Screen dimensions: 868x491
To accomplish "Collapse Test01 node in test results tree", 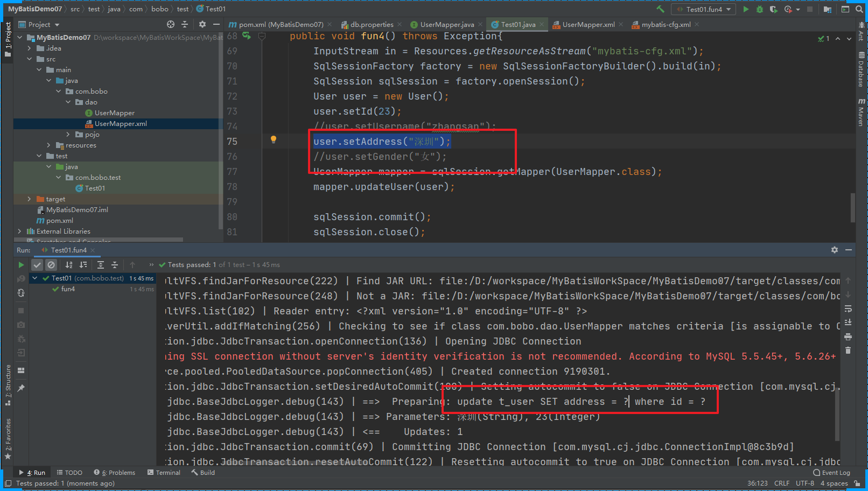I will (x=35, y=278).
